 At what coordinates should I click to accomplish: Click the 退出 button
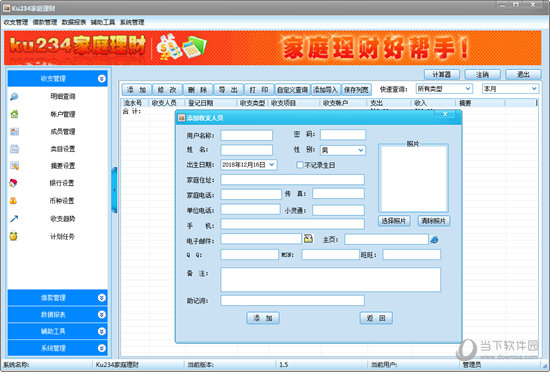(x=523, y=74)
